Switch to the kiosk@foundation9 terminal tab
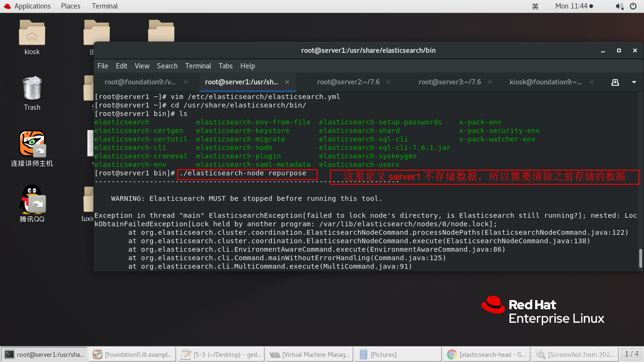 pos(545,82)
